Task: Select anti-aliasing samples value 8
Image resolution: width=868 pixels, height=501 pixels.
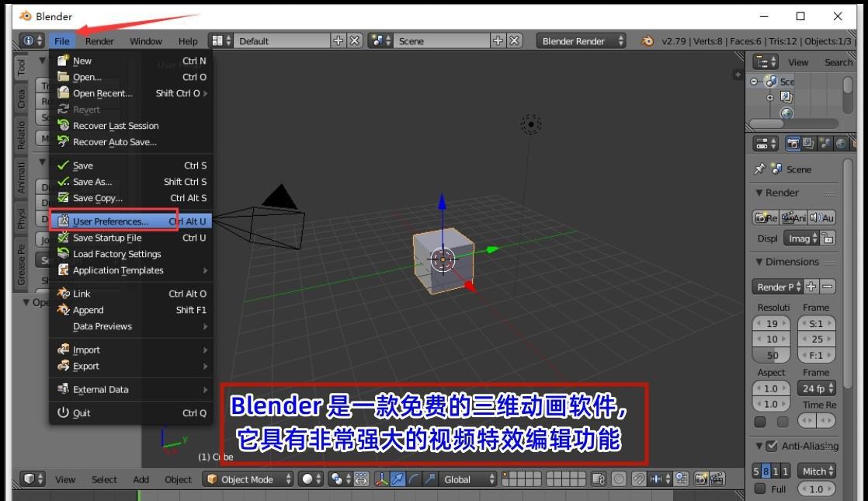Action: [766, 471]
